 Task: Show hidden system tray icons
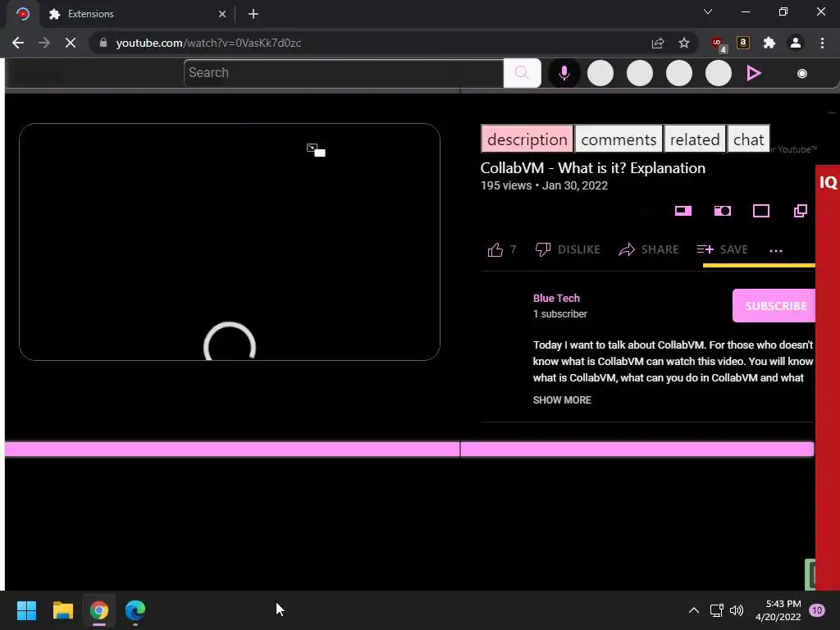(x=694, y=610)
